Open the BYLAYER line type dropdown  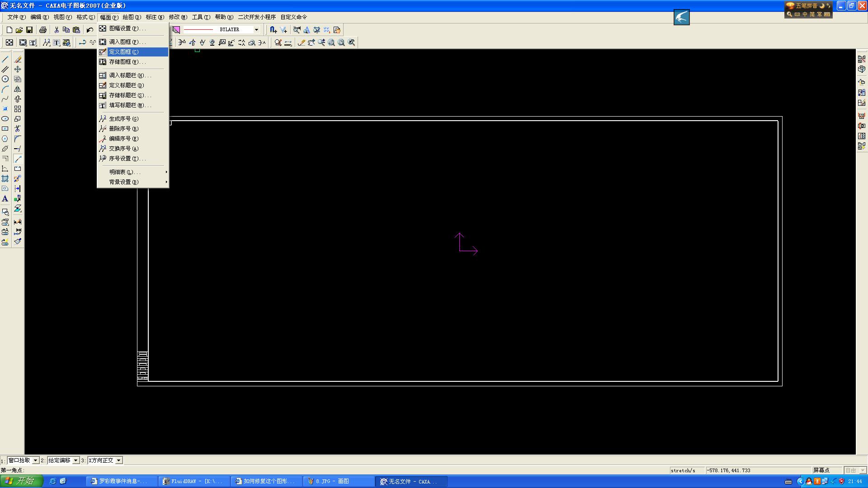256,30
